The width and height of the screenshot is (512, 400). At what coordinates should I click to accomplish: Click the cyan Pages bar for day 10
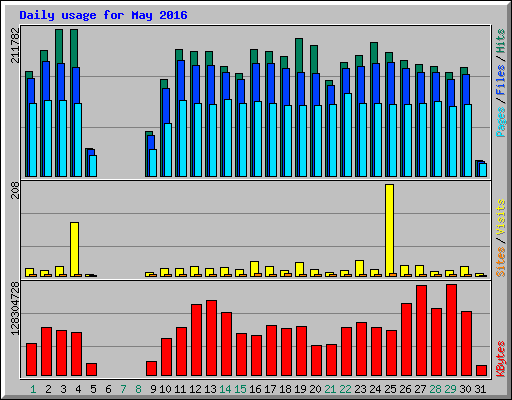[x=168, y=150]
